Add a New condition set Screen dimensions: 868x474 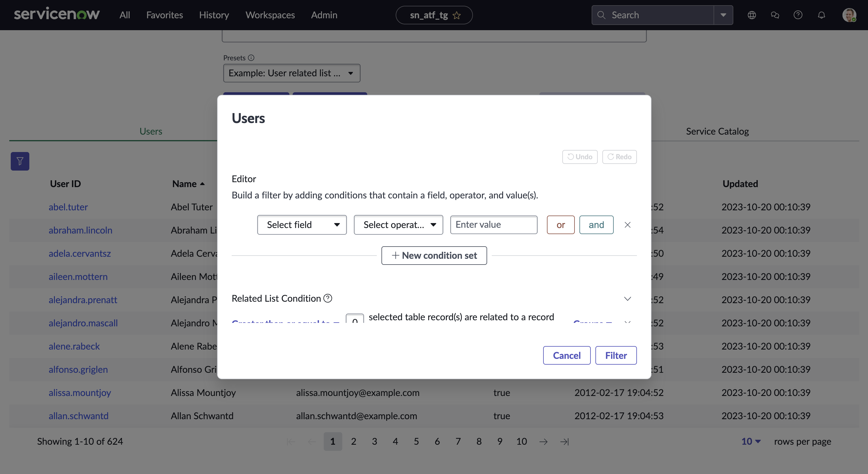pyautogui.click(x=434, y=256)
